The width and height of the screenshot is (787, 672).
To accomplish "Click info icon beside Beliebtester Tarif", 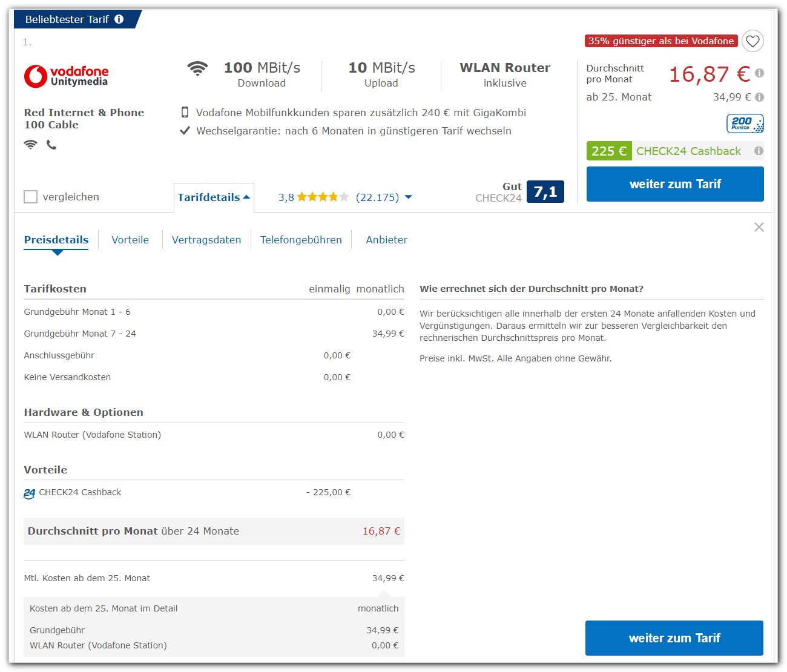I will (119, 19).
